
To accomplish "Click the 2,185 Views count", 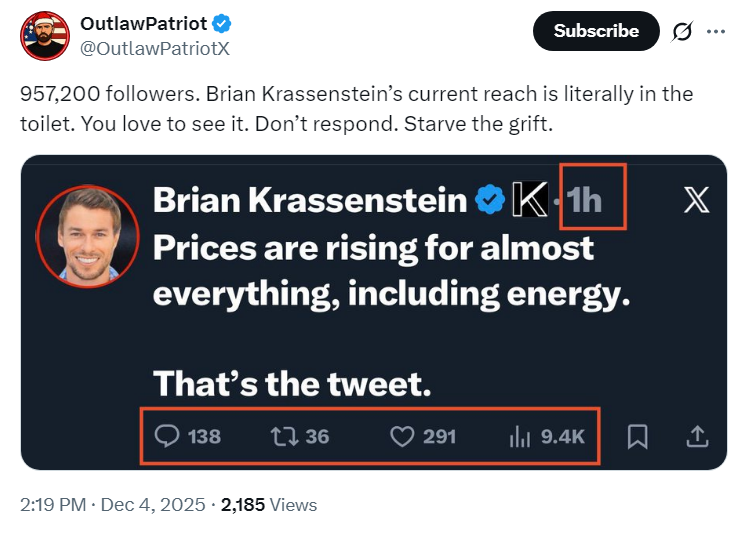I will [x=268, y=505].
